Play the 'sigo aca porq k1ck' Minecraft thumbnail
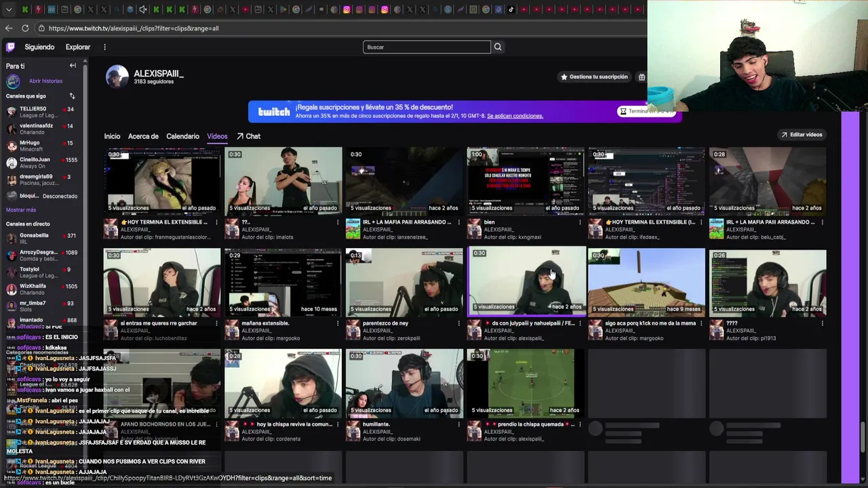The image size is (868, 488). (x=646, y=282)
